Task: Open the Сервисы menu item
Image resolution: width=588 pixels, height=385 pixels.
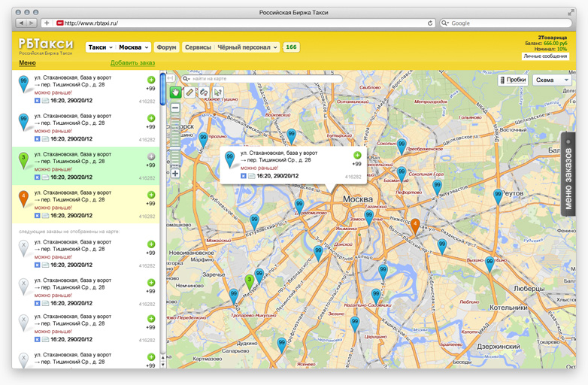Action: [x=198, y=47]
